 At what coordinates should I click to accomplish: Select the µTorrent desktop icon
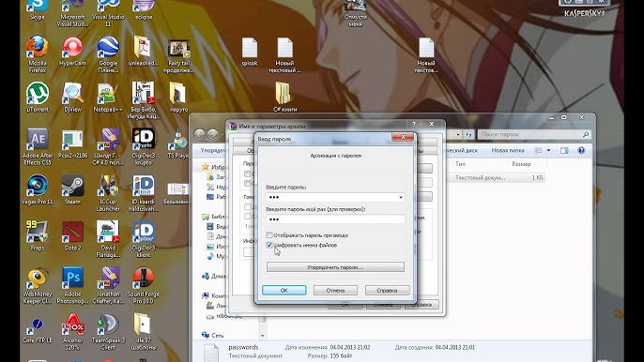tap(38, 98)
